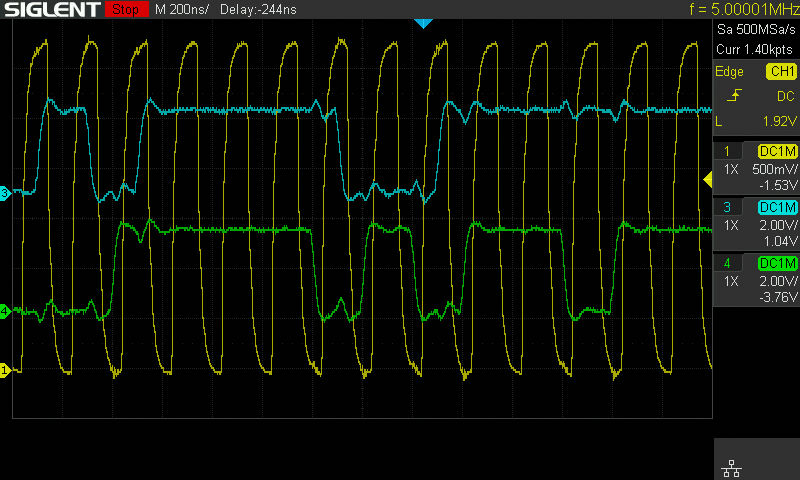The height and width of the screenshot is (480, 800).
Task: Click the rising edge trigger slope icon
Action: click(736, 96)
